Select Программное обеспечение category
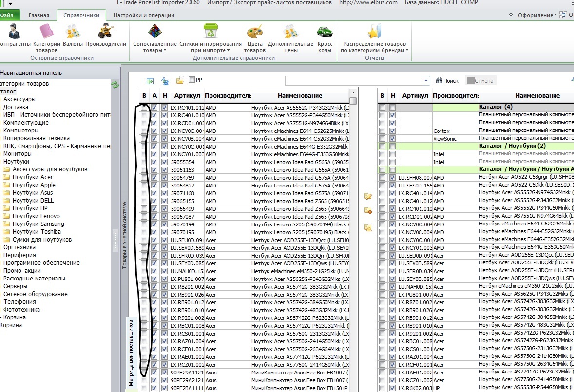 [41, 262]
